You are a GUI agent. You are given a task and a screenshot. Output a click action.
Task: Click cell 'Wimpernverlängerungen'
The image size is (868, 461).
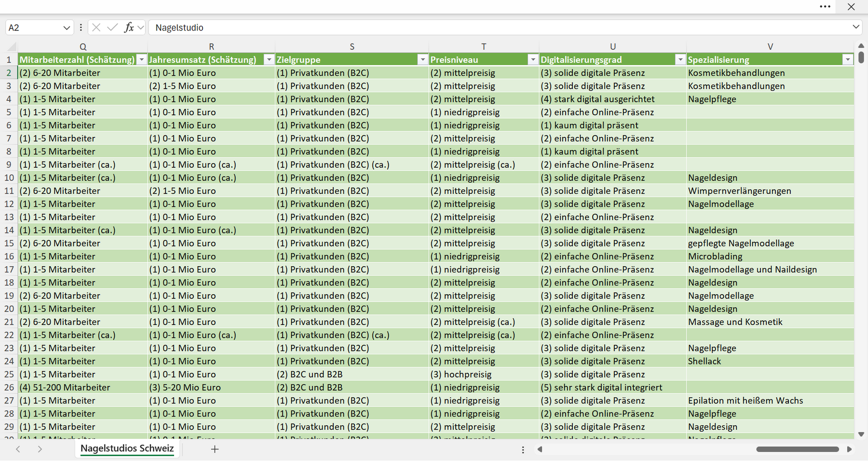[770, 190]
